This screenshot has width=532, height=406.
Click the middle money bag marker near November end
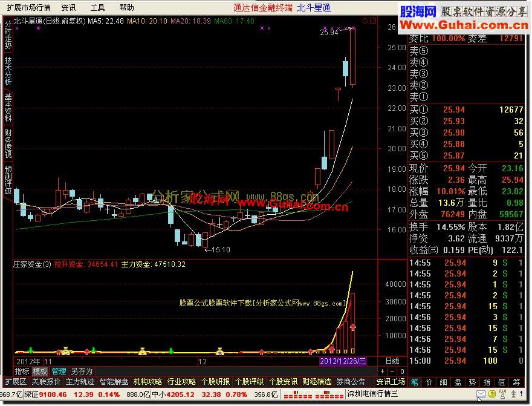(x=143, y=351)
